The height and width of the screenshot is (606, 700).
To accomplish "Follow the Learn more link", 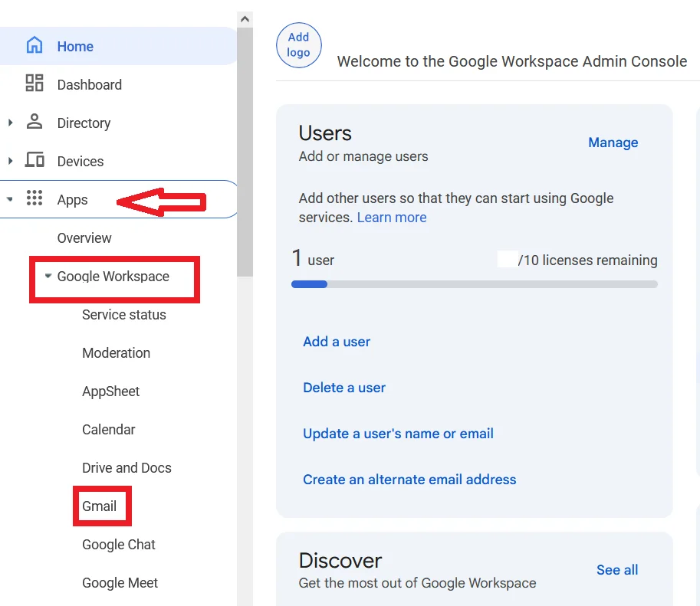I will coord(392,218).
